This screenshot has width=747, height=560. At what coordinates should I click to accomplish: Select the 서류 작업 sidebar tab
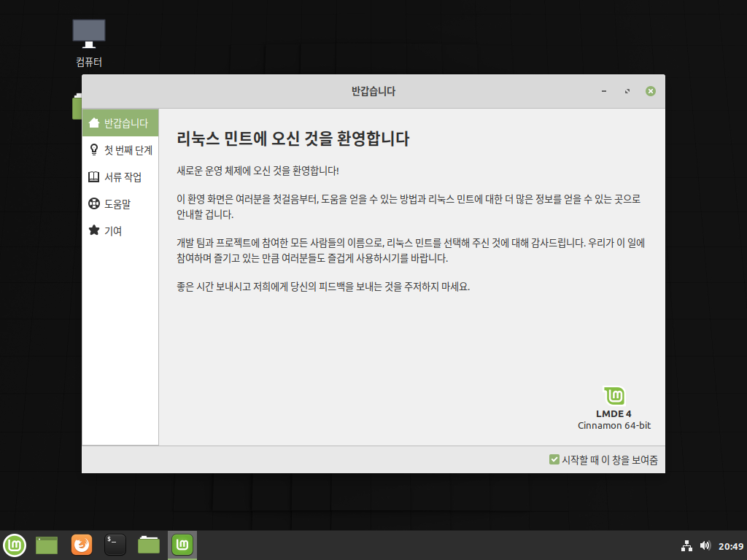pyautogui.click(x=120, y=177)
